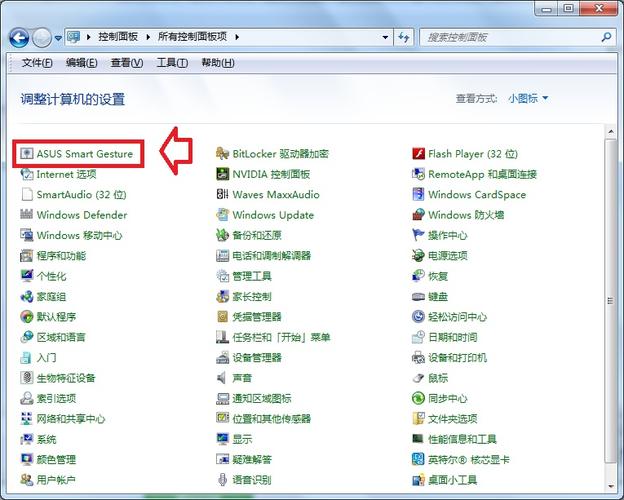
Task: Expand arrow before 控制面板 in address bar
Action: (x=89, y=37)
